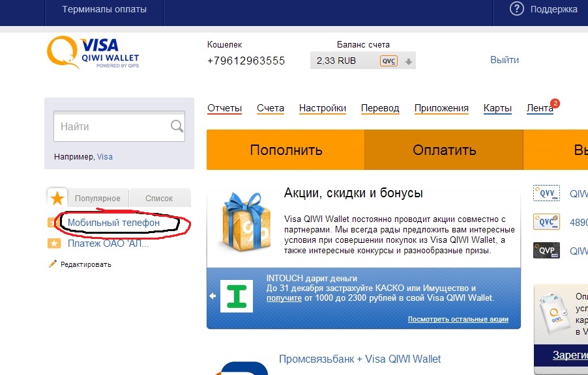Image resolution: width=588 pixels, height=375 pixels.
Task: Open Поддержка support link
Action: [553, 9]
